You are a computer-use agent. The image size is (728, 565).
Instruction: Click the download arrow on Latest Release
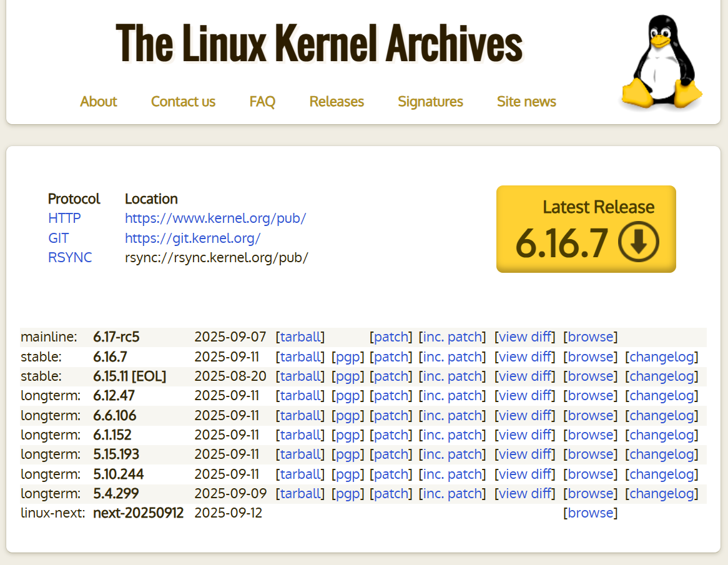tap(638, 242)
